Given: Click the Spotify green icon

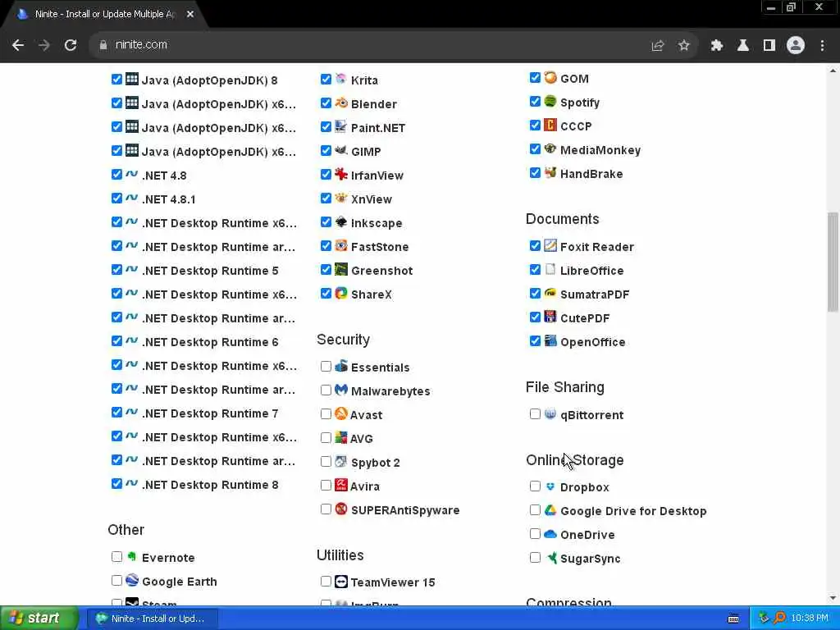Looking at the screenshot, I should click(x=550, y=101).
